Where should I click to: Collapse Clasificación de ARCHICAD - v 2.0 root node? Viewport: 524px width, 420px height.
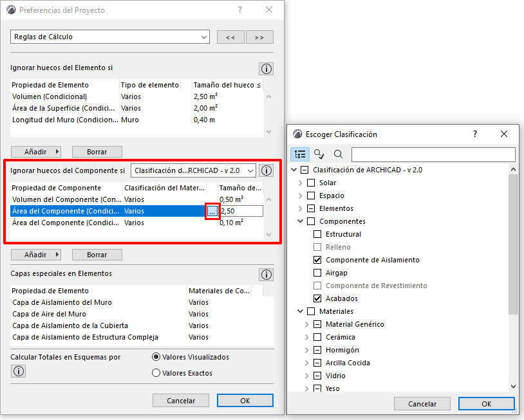click(294, 170)
